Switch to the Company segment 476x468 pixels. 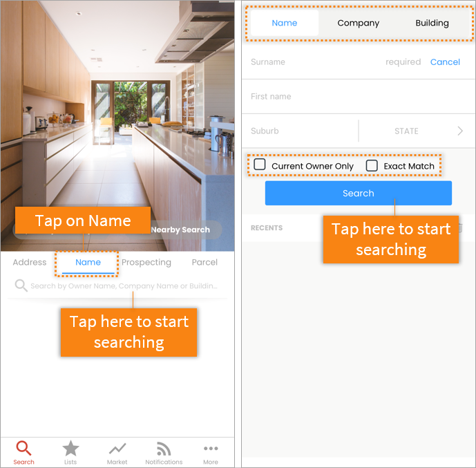(359, 23)
